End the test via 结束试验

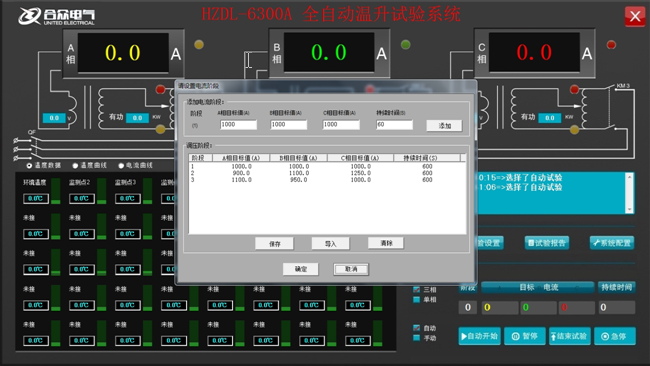coord(570,336)
